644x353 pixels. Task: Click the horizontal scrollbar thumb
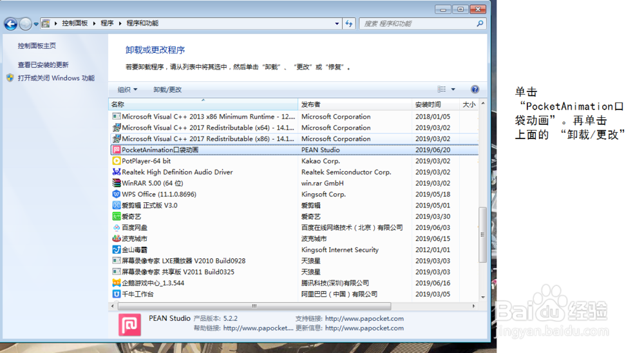[x=254, y=306]
